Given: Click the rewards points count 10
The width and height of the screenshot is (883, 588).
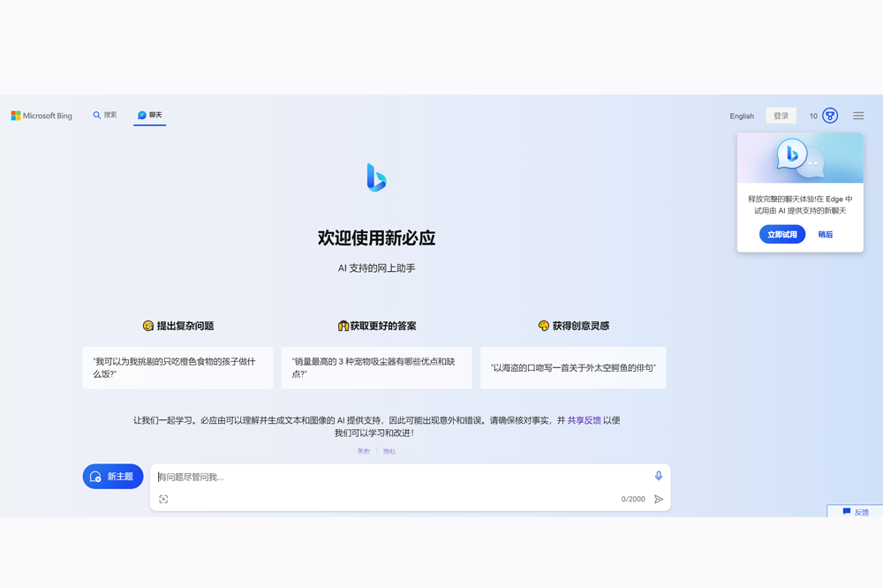Looking at the screenshot, I should (813, 116).
